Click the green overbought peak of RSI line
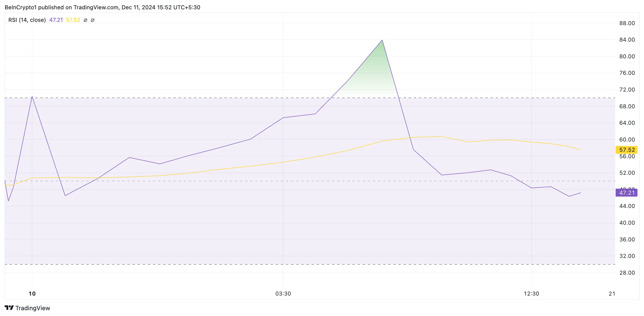This screenshot has height=316, width=644. click(382, 40)
